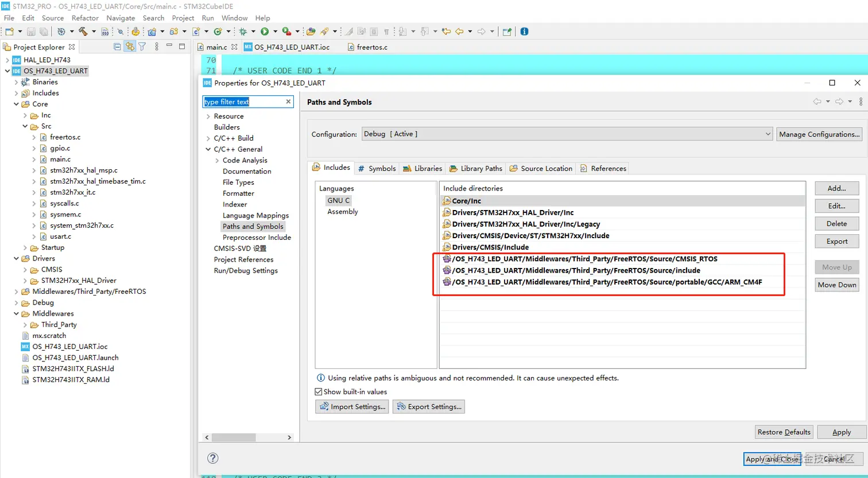Collapse the C/C++ General properties node

click(208, 149)
